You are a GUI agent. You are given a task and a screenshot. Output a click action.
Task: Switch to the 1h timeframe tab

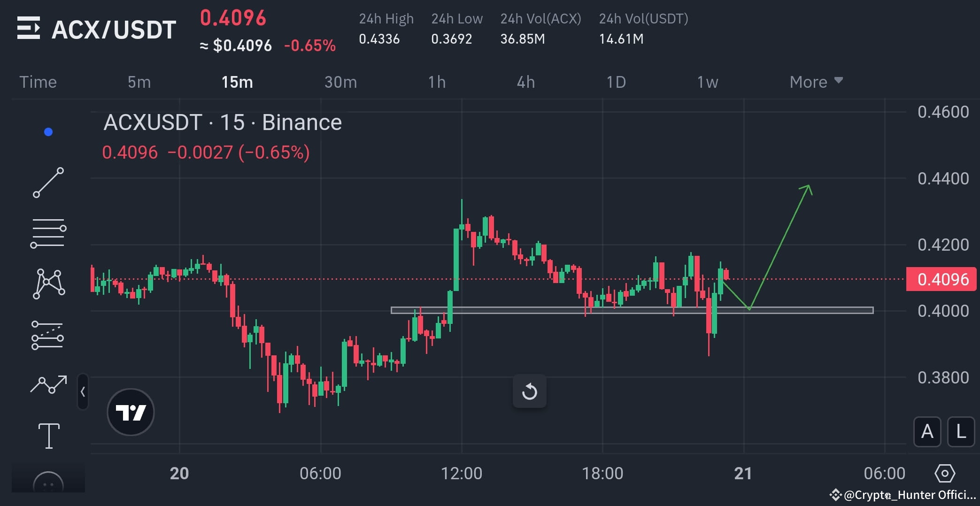coord(437,82)
